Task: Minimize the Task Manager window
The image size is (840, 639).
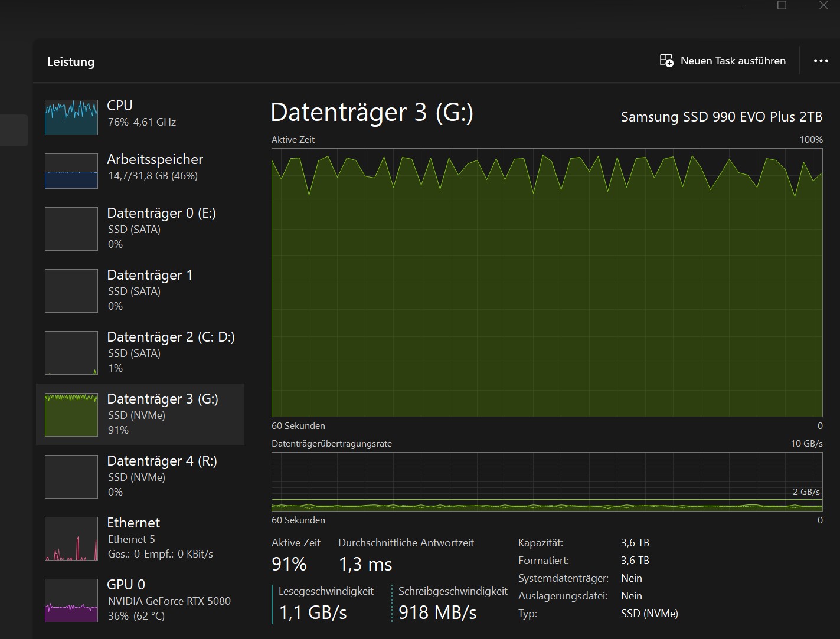Action: point(741,5)
